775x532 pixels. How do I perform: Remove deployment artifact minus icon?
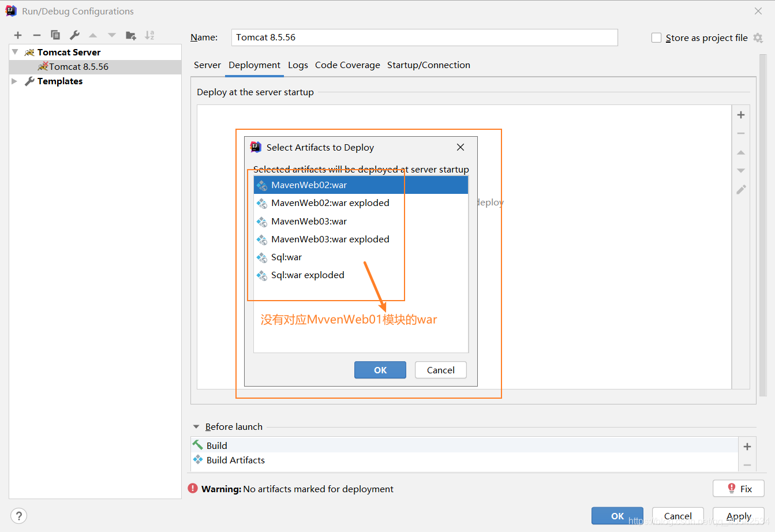click(741, 133)
